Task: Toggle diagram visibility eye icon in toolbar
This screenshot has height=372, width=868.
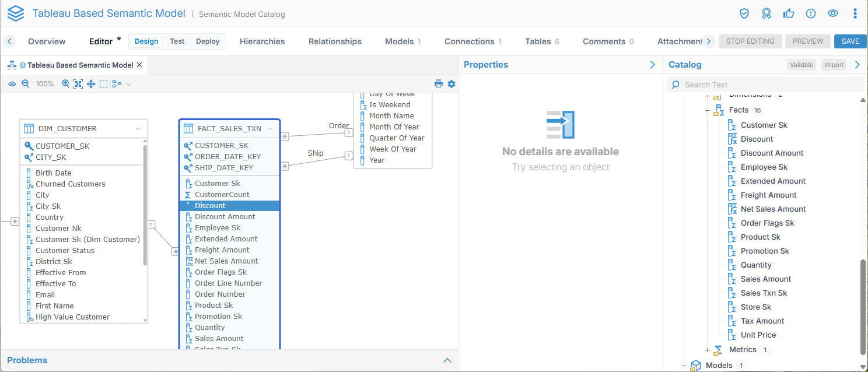Action: pyautogui.click(x=12, y=84)
